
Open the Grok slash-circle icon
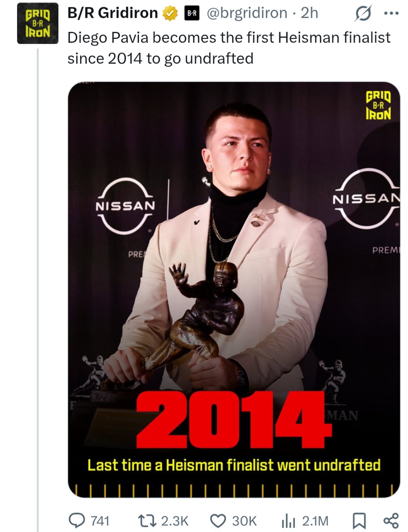coord(363,14)
